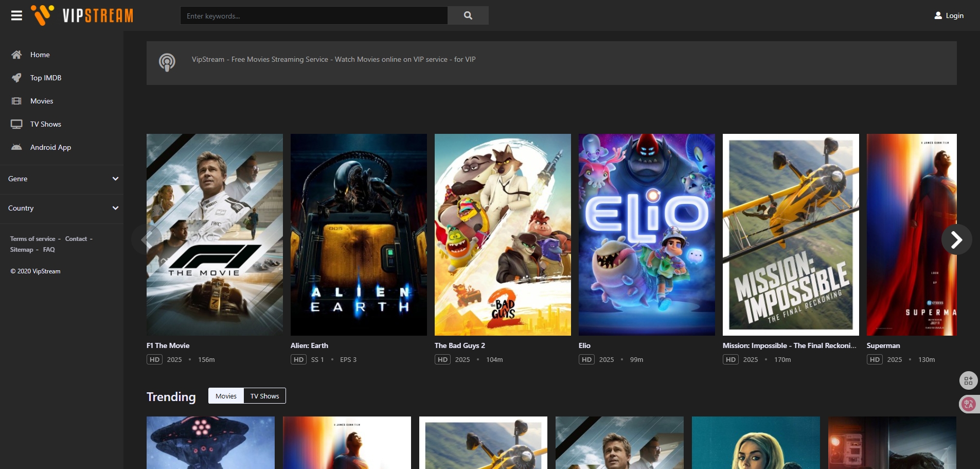Click the Top IMDB rocket icon
The image size is (980, 469).
point(17,78)
